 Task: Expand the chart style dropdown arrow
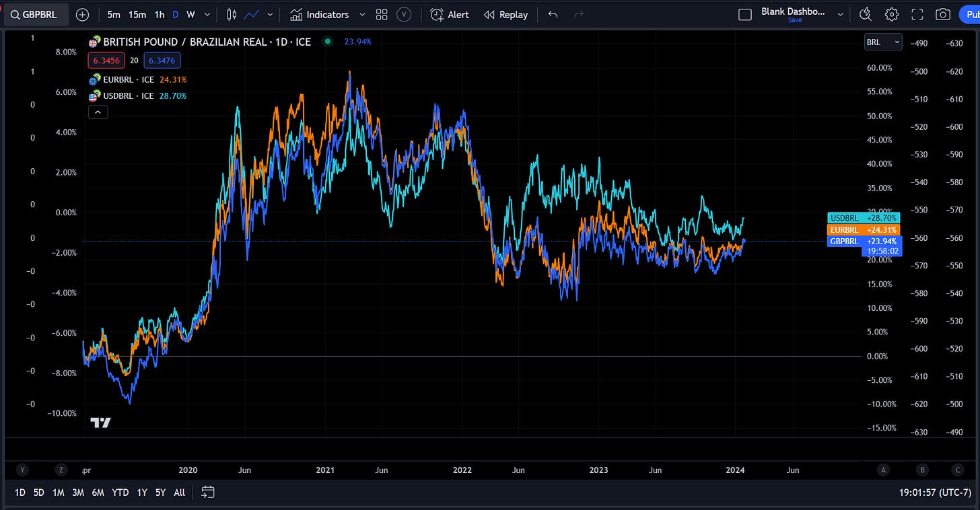click(x=271, y=14)
